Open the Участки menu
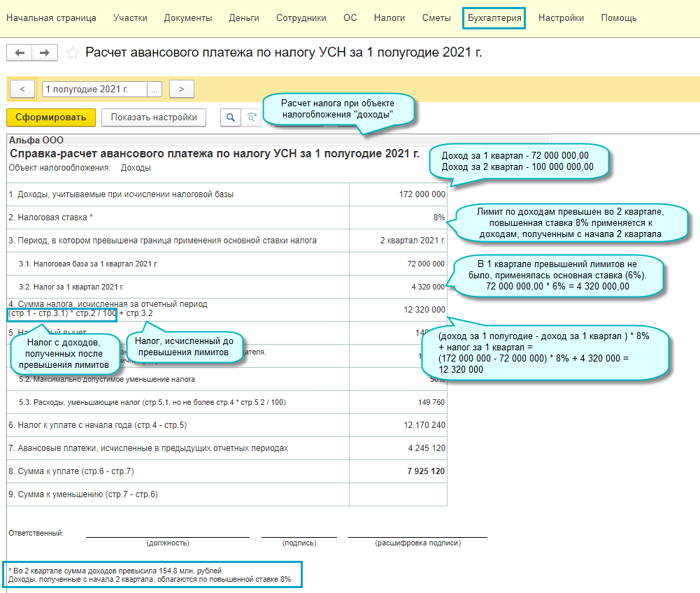This screenshot has height=593, width=700. [x=130, y=18]
